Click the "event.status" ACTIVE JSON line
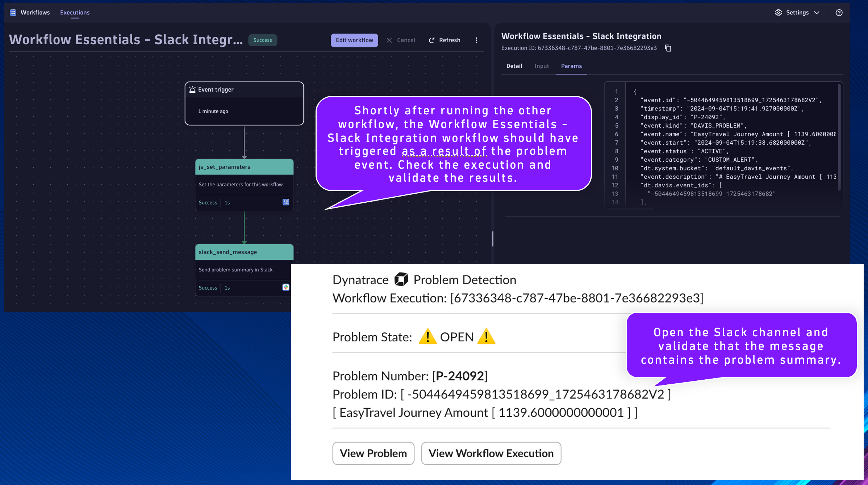The image size is (868, 485). point(684,151)
